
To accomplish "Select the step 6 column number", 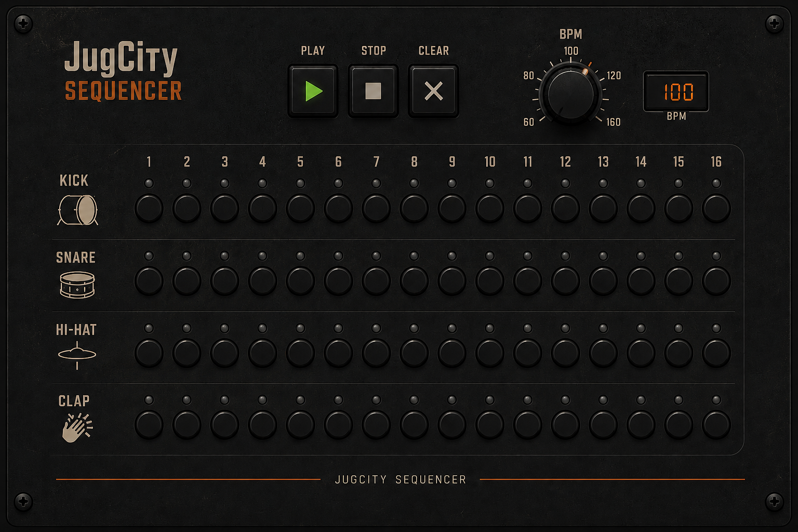I will point(338,162).
